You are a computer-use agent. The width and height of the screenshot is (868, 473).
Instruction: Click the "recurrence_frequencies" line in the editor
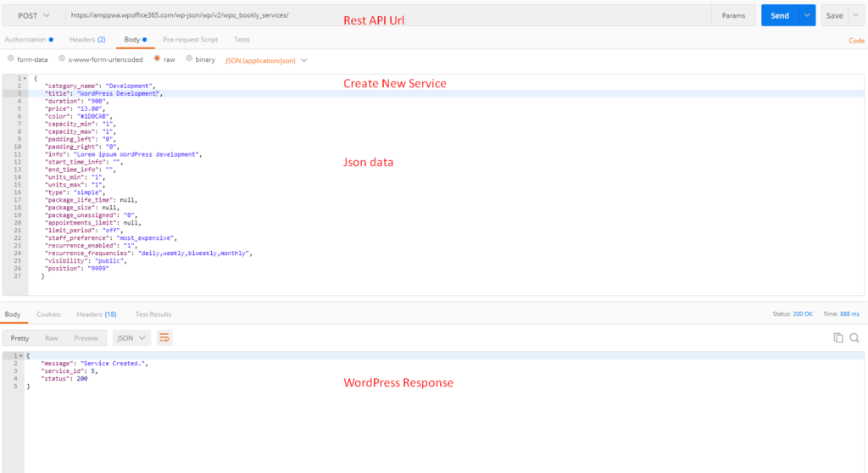148,253
